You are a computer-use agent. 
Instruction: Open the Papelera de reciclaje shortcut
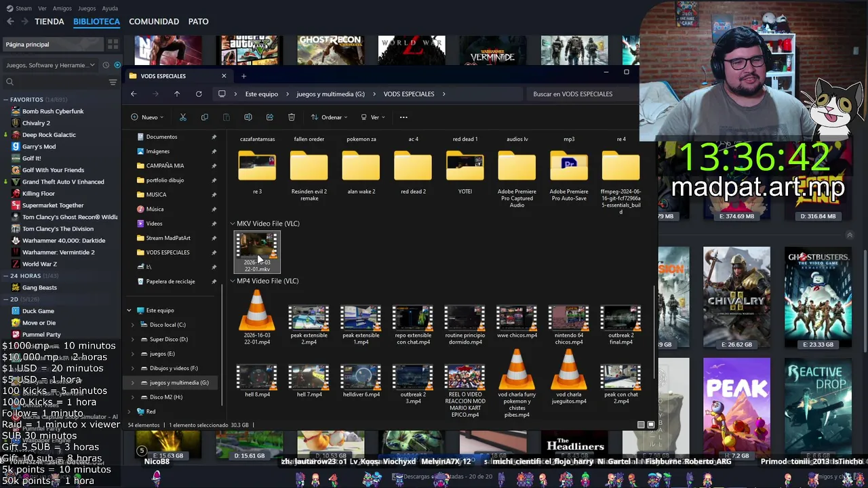170,281
